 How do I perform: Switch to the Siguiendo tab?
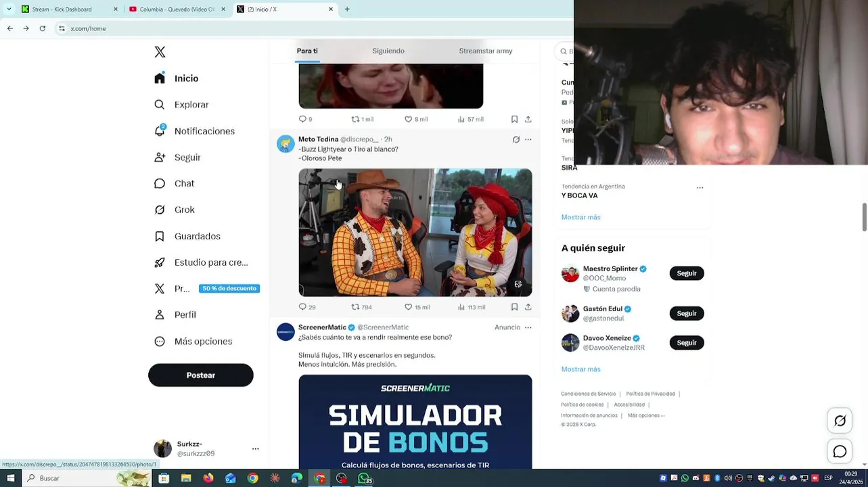[388, 51]
